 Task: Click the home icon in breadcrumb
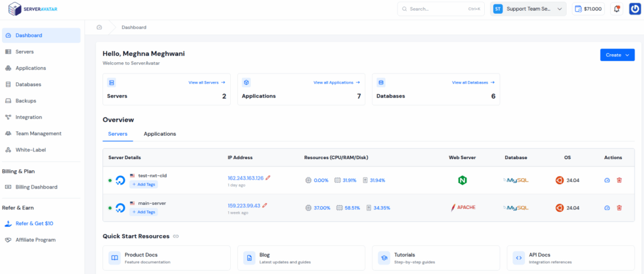pyautogui.click(x=99, y=28)
